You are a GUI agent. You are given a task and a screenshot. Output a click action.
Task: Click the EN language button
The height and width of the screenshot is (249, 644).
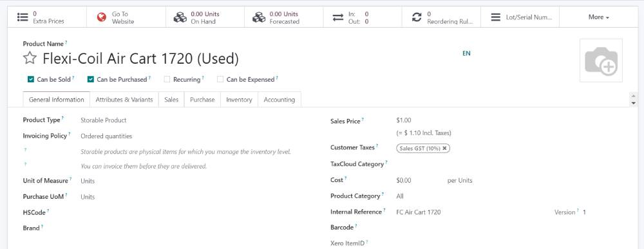pos(466,53)
